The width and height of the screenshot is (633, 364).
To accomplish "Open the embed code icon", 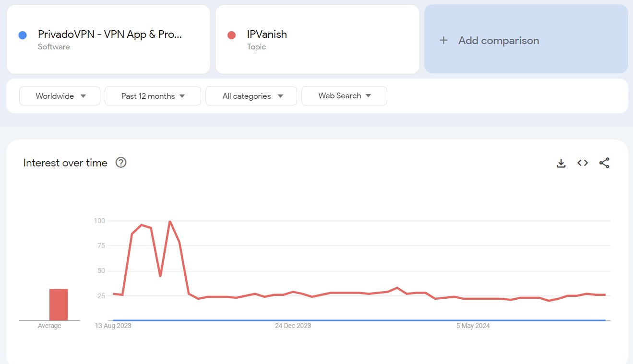I will click(x=583, y=163).
